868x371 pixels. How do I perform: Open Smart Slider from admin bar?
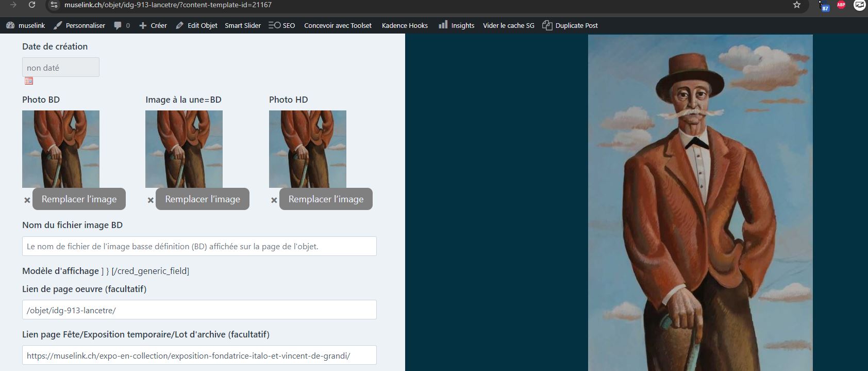(243, 25)
